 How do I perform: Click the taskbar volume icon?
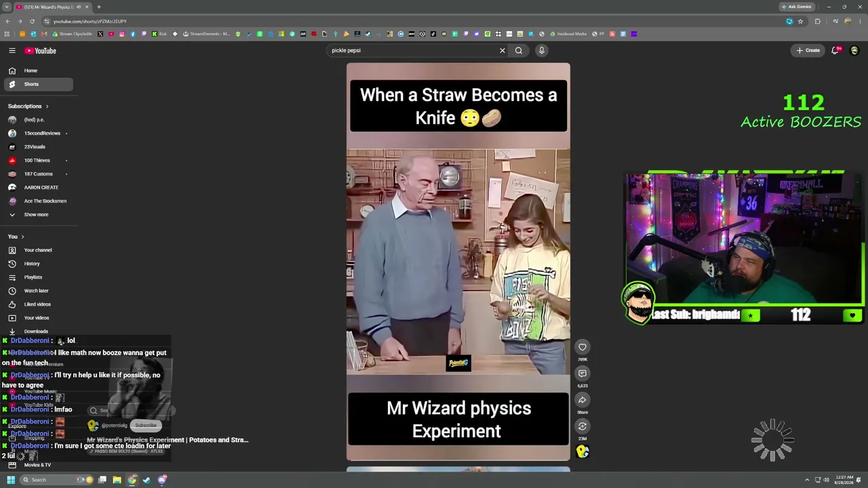pos(826,480)
